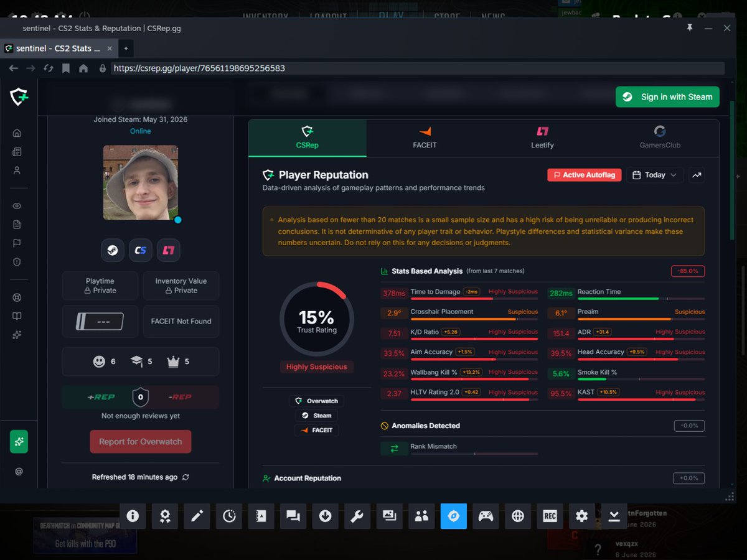Open the overlay playtime clock icon
Image resolution: width=747 pixels, height=560 pixels.
tap(229, 516)
